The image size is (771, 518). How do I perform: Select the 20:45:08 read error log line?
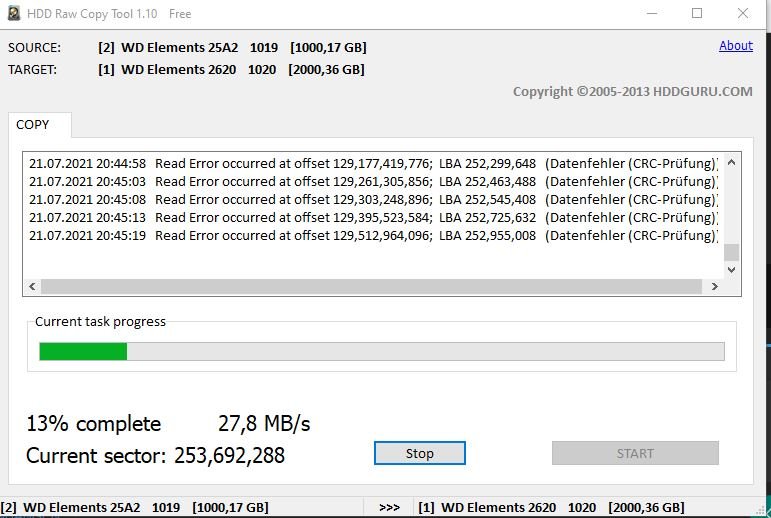click(373, 199)
